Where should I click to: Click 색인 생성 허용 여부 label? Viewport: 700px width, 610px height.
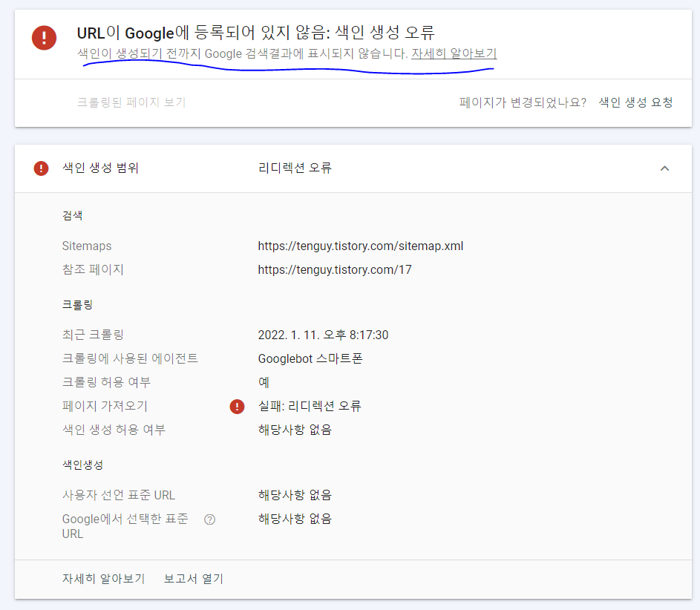(x=114, y=430)
